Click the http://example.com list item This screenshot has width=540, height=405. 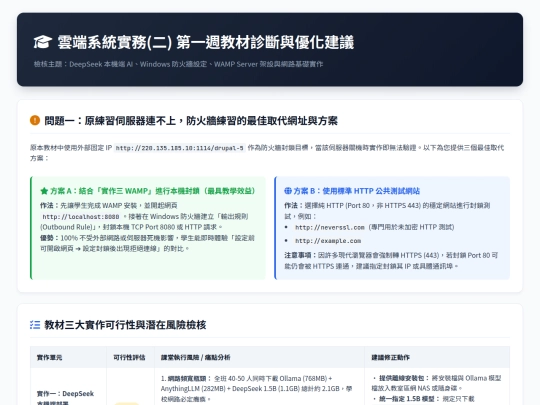pos(328,241)
